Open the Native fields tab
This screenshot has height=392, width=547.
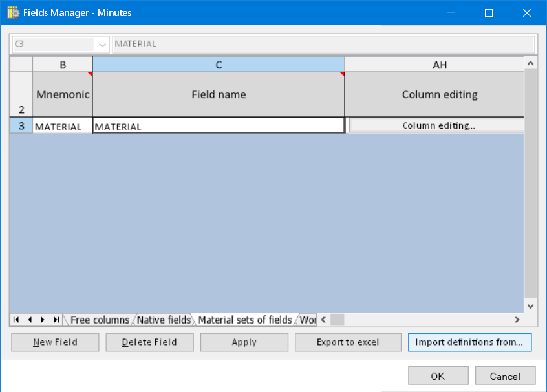(164, 320)
